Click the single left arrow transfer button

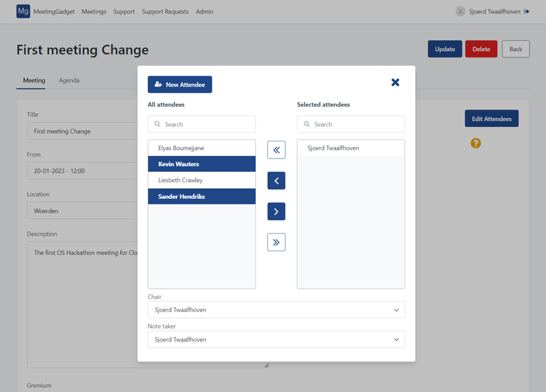[276, 181]
